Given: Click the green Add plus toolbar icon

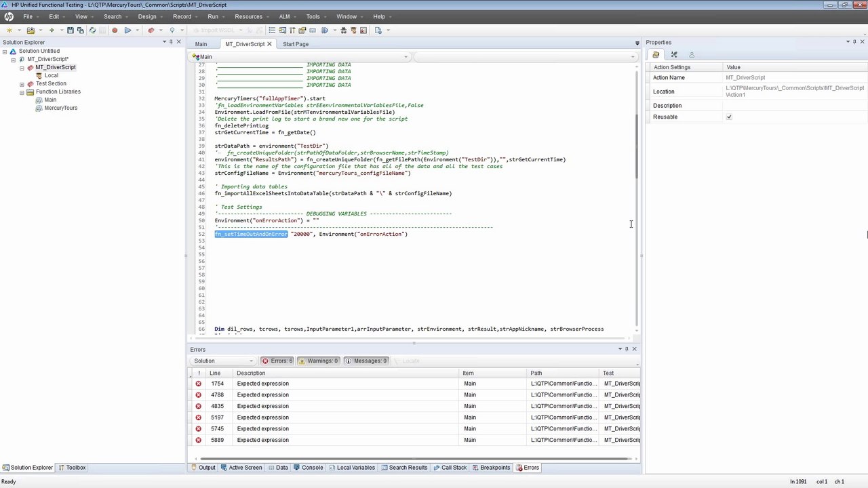Looking at the screenshot, I should tap(52, 30).
